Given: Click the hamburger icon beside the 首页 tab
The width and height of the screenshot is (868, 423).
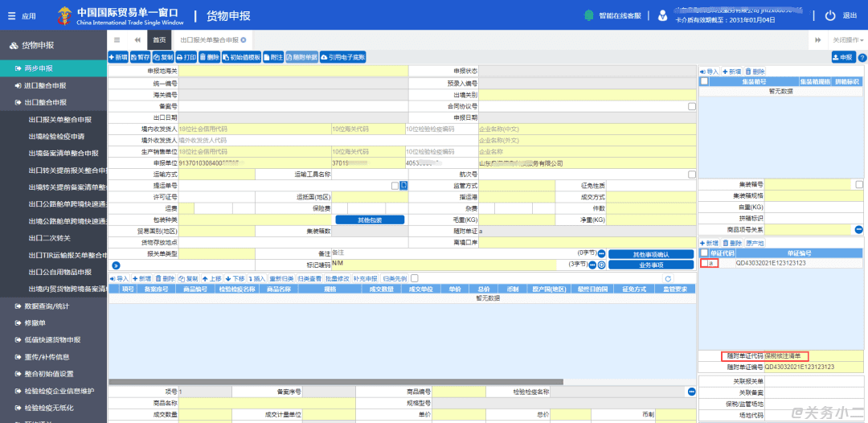Looking at the screenshot, I should click(x=117, y=39).
